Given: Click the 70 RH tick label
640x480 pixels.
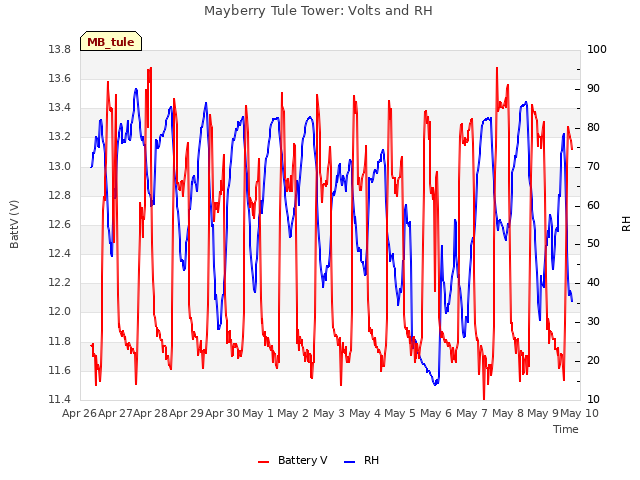Looking at the screenshot, I should (593, 166).
